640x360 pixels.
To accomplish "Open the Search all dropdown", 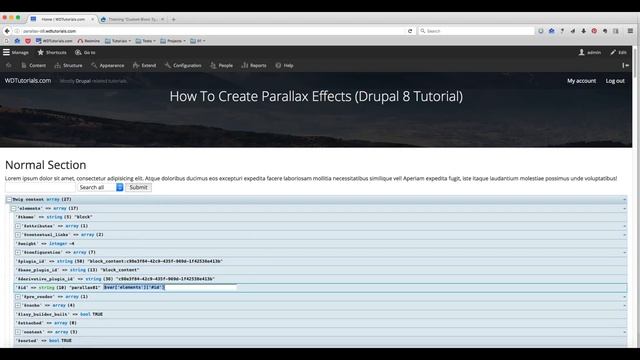I will click(x=100, y=187).
